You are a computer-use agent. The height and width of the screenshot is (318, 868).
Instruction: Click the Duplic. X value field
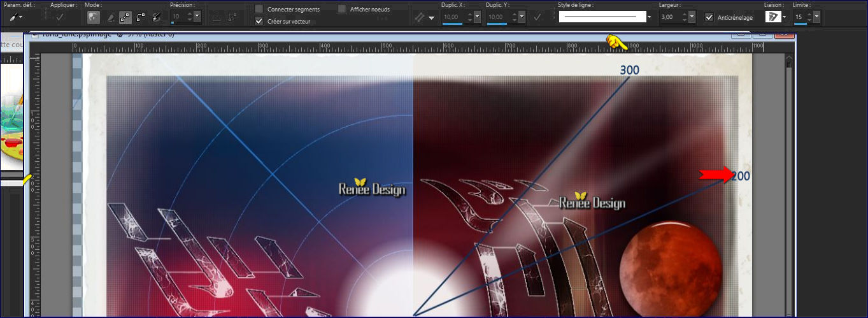coord(452,17)
